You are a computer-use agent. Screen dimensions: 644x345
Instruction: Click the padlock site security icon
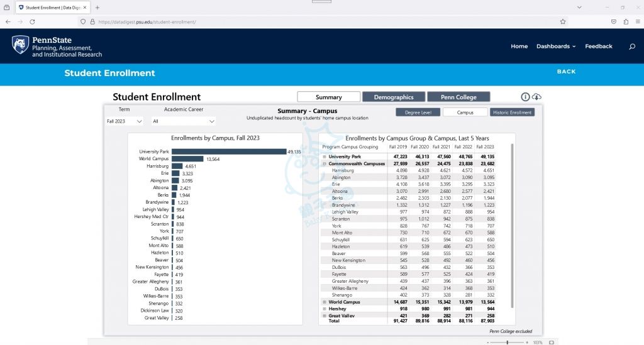92,22
